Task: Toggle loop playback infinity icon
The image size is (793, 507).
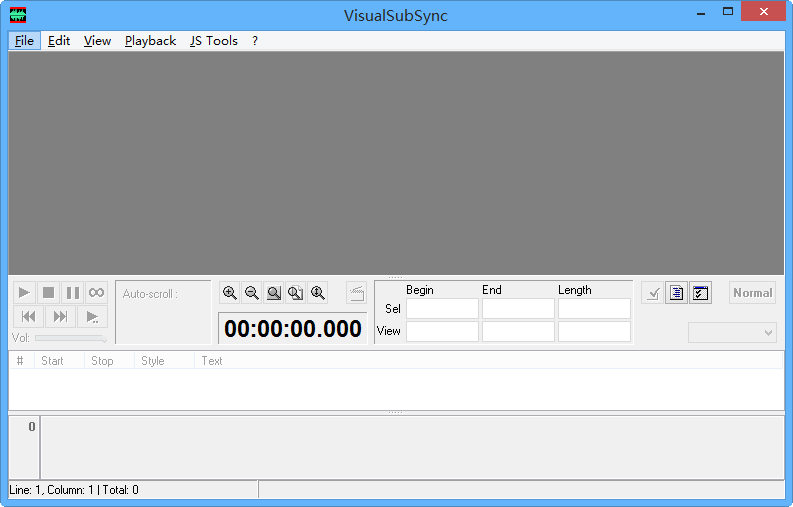Action: (97, 292)
